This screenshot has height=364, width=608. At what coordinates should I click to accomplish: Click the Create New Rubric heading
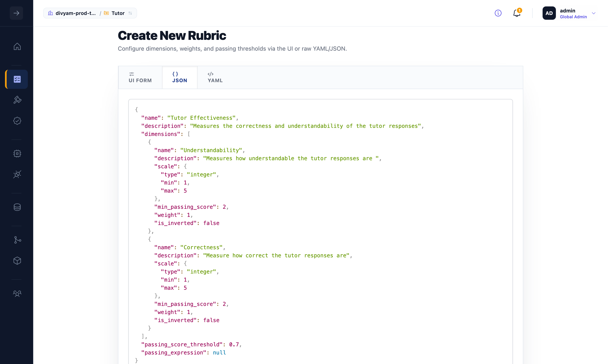(172, 35)
